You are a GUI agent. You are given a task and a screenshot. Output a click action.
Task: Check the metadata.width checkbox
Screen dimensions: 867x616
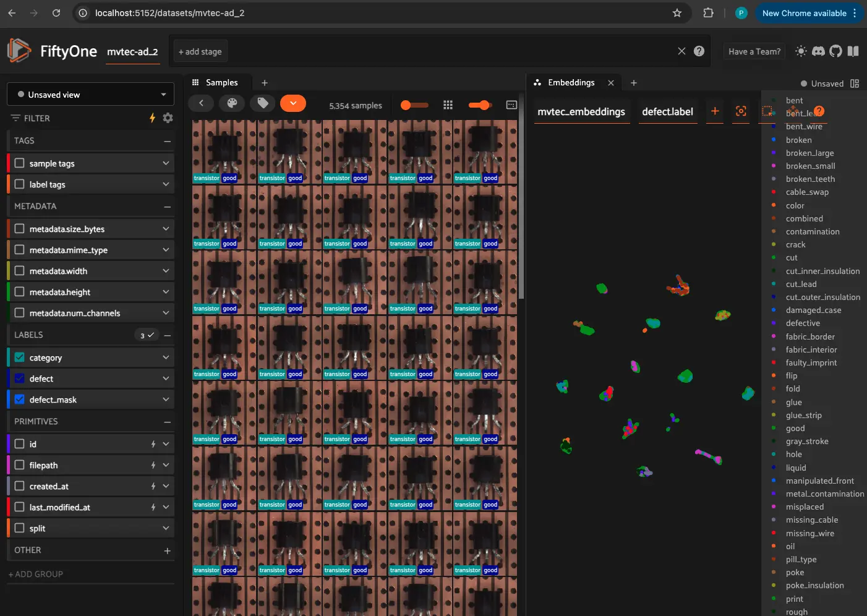(x=20, y=271)
